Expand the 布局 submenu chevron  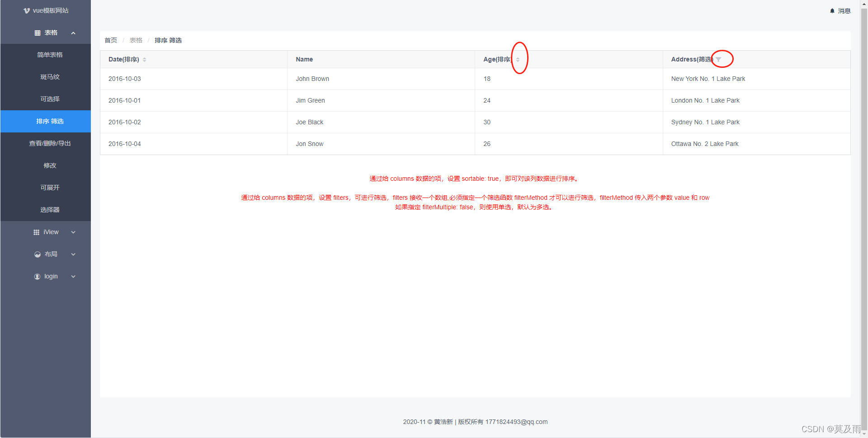click(x=73, y=254)
